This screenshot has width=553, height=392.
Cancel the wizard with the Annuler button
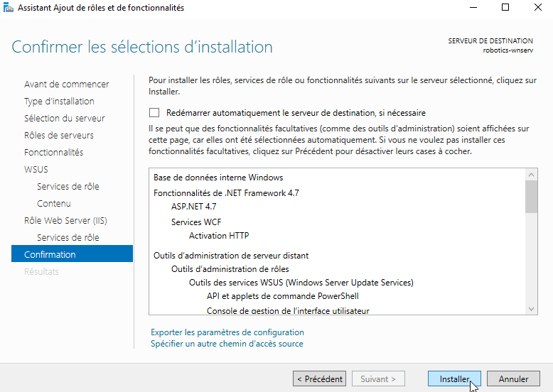[513, 379]
